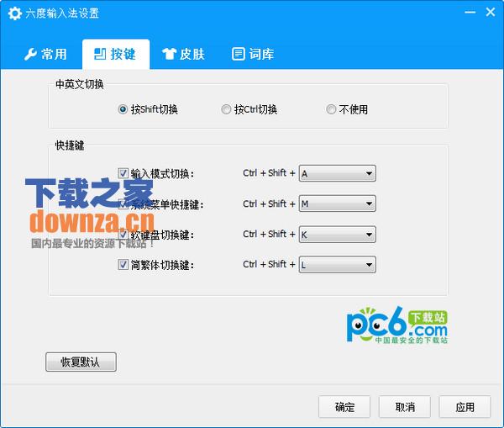Screen dimensions: 504x428
Task: Click the 取消 button
Action: coord(405,407)
